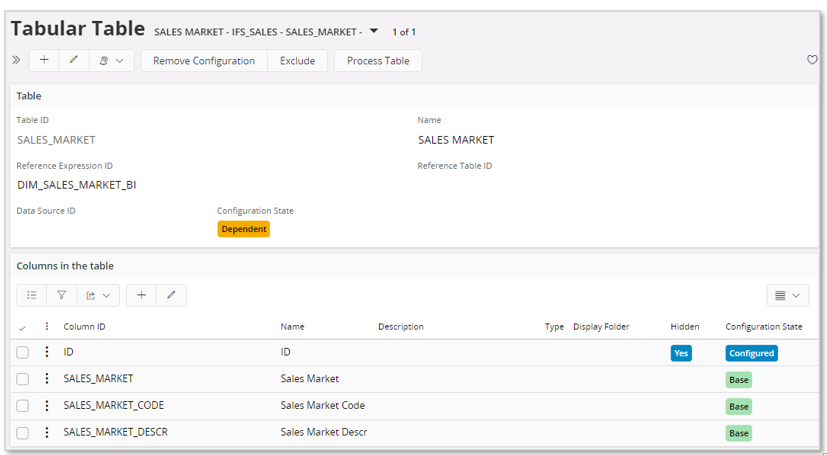
Task: Sort by the Column ID header
Action: click(x=84, y=327)
